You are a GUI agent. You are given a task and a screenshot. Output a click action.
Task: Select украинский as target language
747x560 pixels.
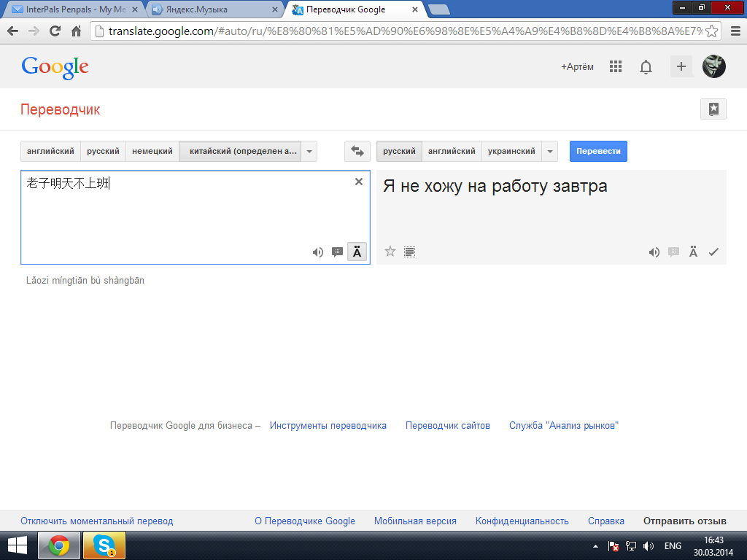pyautogui.click(x=511, y=152)
